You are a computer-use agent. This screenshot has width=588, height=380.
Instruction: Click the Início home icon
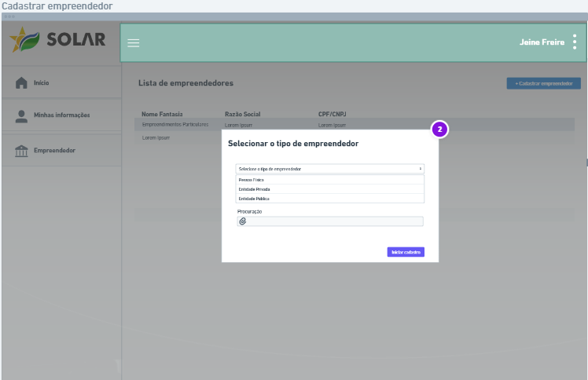pos(21,82)
